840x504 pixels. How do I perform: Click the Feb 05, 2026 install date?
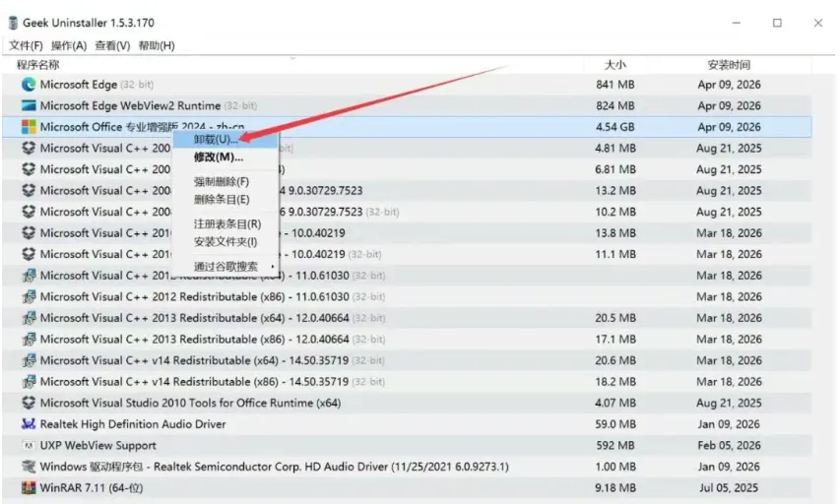tap(729, 445)
